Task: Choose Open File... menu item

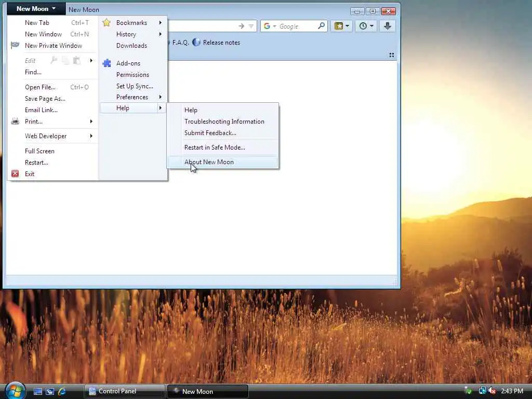Action: 40,87
